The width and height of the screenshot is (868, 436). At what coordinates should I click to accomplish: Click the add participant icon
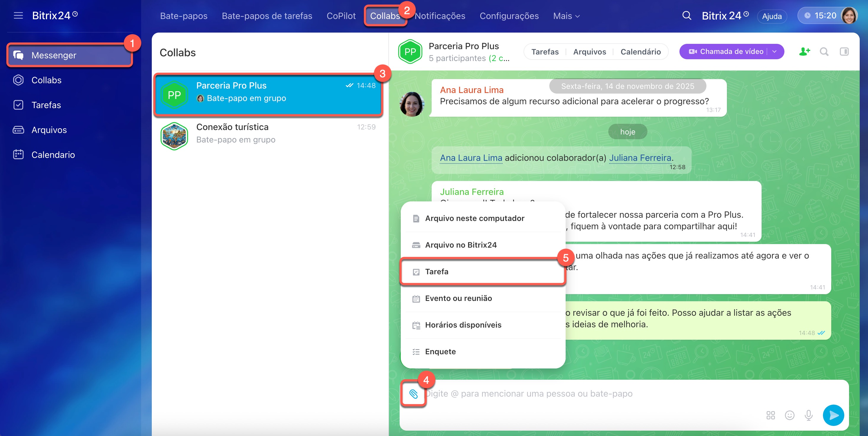[804, 52]
